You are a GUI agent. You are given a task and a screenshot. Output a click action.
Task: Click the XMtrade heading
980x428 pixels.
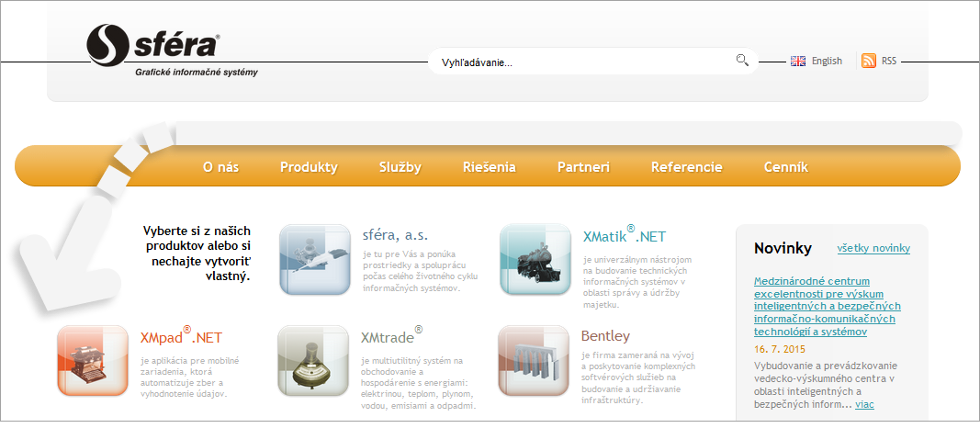(x=392, y=336)
